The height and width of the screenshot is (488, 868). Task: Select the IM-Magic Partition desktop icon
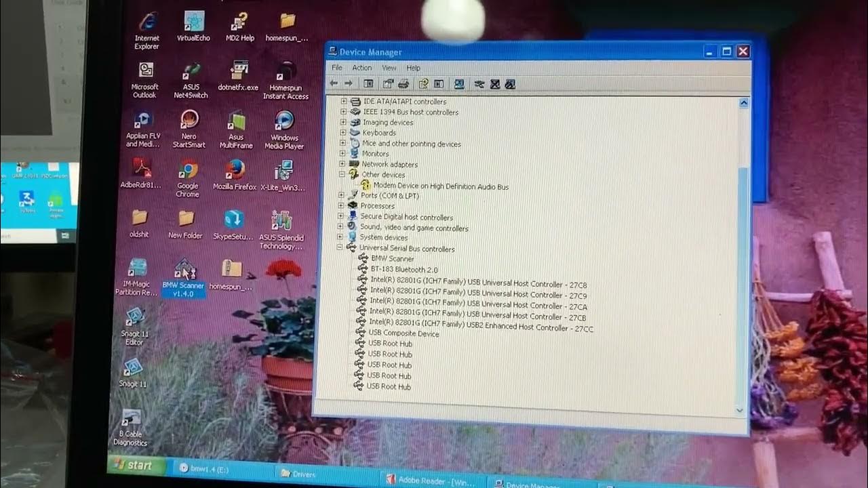[136, 278]
